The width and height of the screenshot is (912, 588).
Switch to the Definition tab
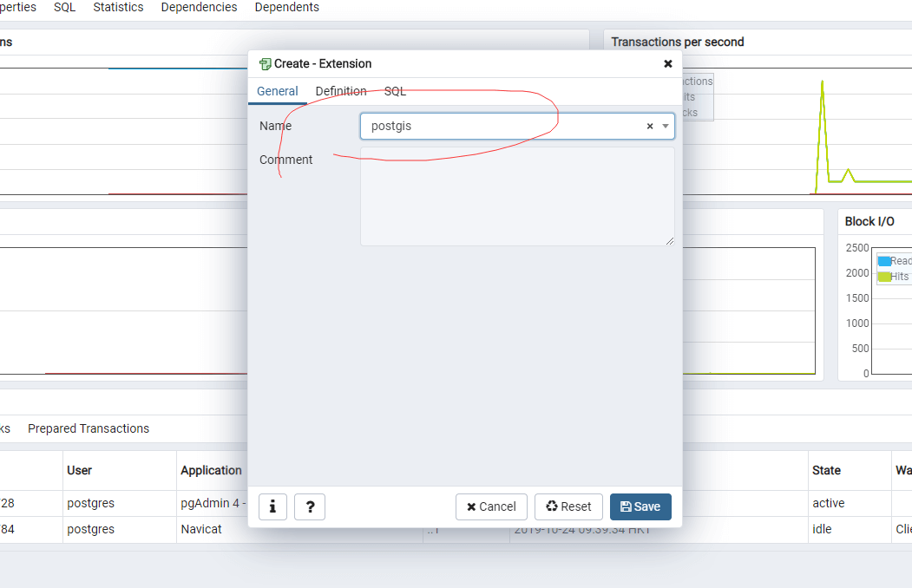[x=340, y=91]
